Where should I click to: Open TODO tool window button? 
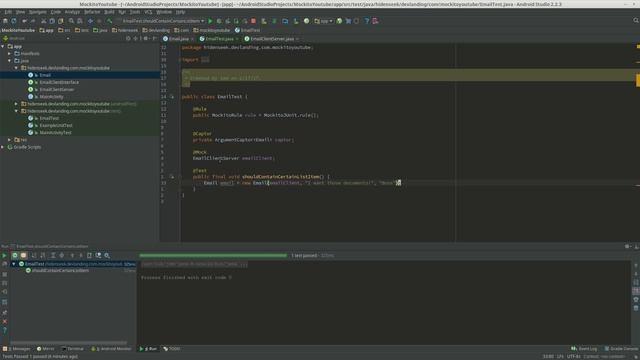(172, 349)
